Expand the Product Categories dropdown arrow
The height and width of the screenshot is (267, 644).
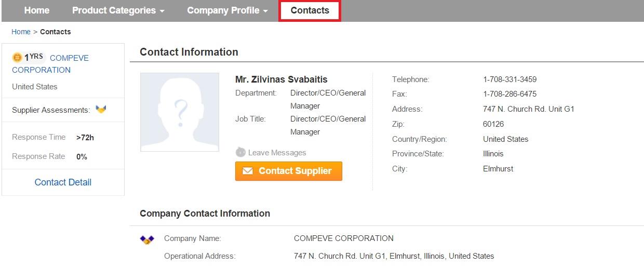pos(162,11)
